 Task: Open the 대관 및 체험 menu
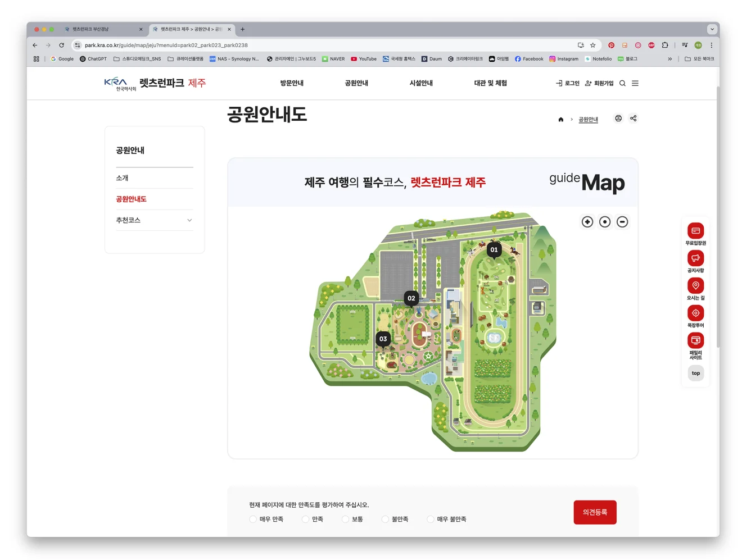tap(490, 83)
